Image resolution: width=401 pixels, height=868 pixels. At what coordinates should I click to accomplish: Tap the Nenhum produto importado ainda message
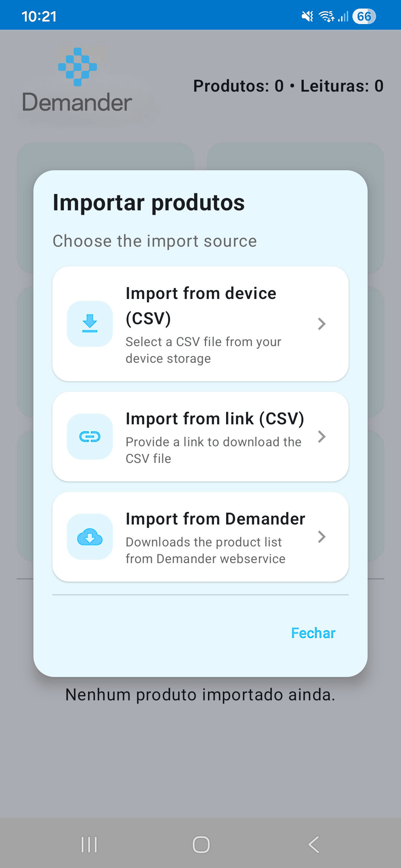(200, 695)
